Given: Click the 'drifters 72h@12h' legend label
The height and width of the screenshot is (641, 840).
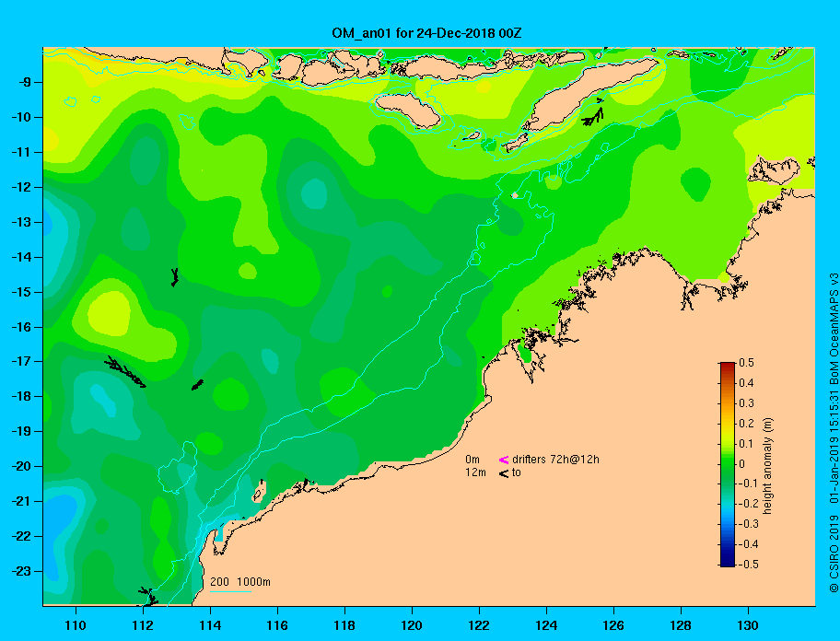Looking at the screenshot, I should [x=555, y=460].
